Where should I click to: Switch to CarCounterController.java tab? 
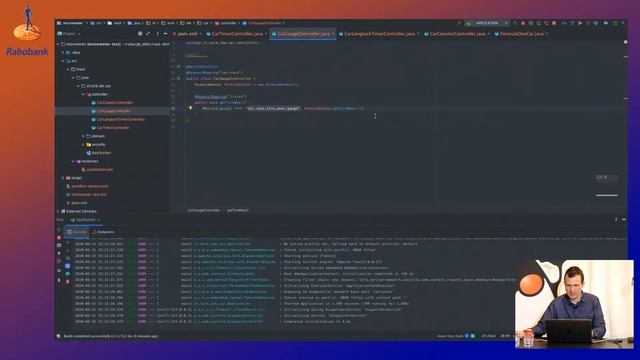pyautogui.click(x=457, y=34)
